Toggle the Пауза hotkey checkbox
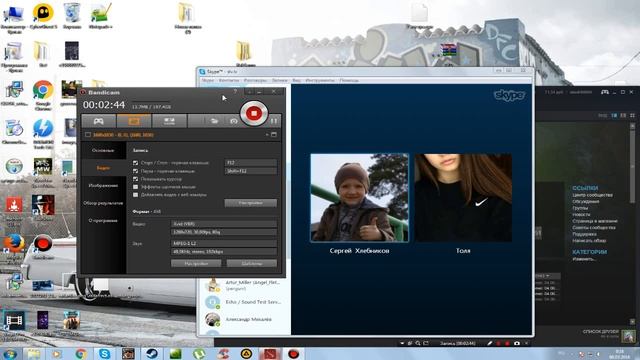Viewport: 640px width, 360px height. click(x=136, y=171)
